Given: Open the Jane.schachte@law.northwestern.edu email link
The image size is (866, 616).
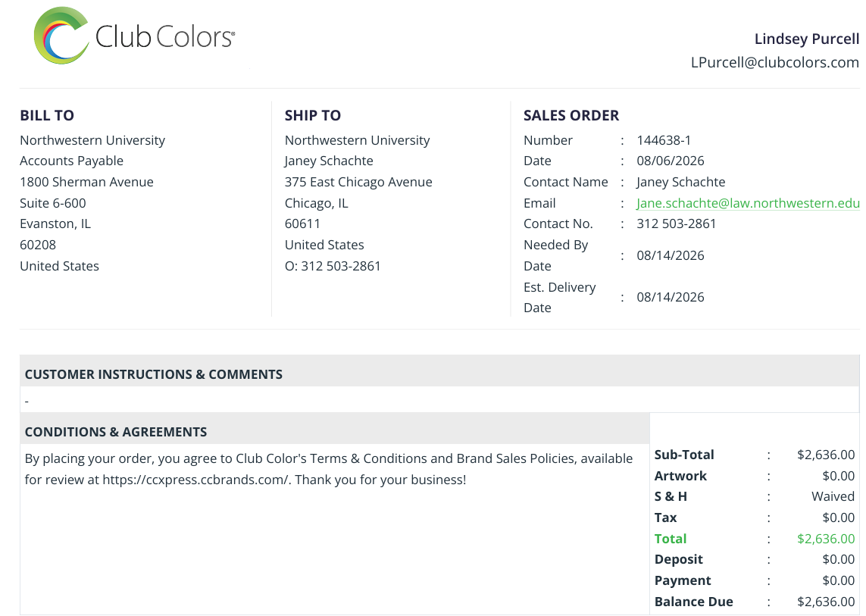Looking at the screenshot, I should [748, 203].
